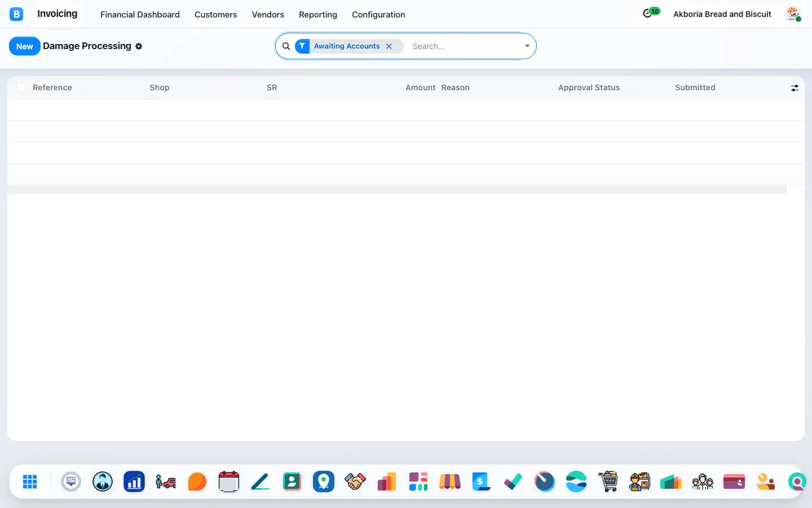Open the Customers menu
The width and height of the screenshot is (812, 508).
[x=216, y=15]
